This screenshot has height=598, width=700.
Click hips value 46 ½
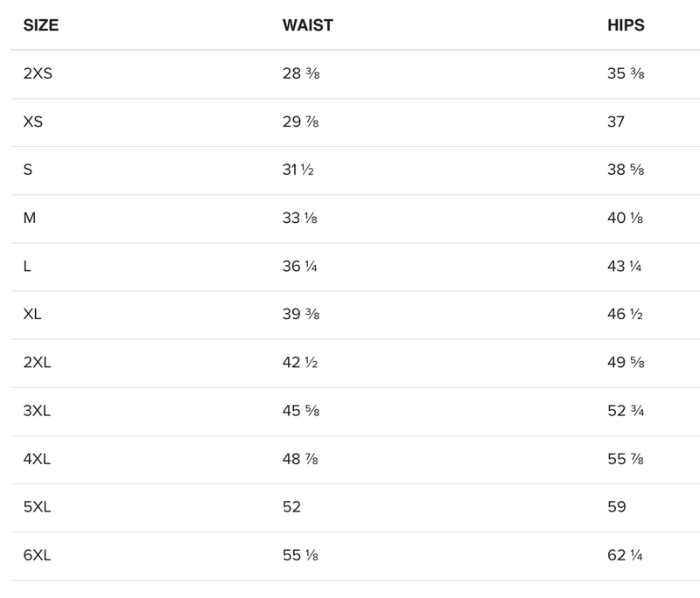point(625,315)
